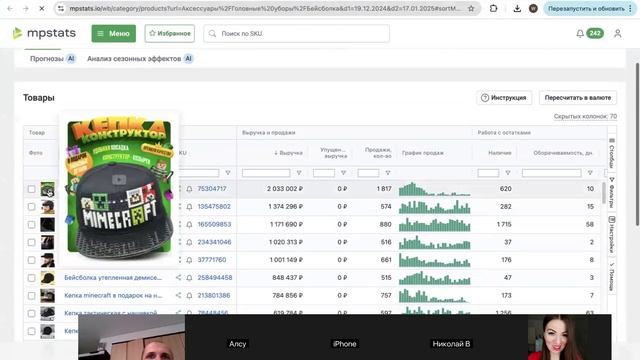Click share icon for SKU 258494458 row
Image resolution: width=640 pixels, height=360 pixels.
pos(178,278)
